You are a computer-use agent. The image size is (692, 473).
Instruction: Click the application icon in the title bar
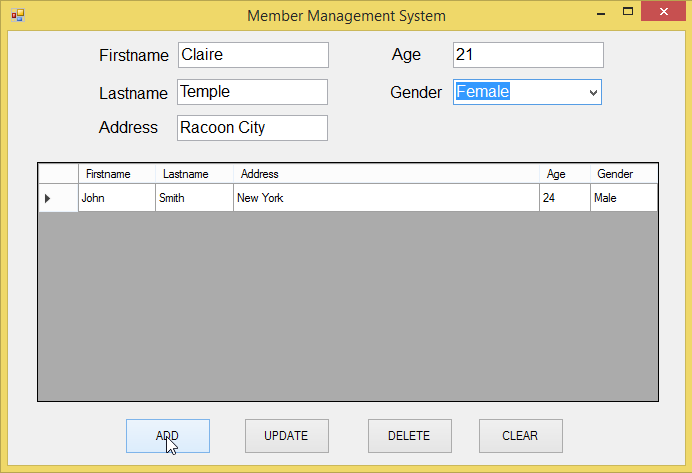coord(17,16)
